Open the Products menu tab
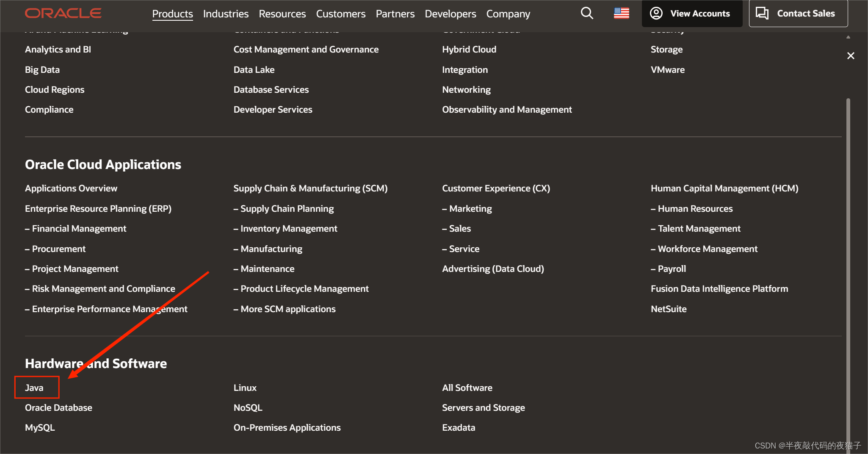The width and height of the screenshot is (868, 454). tap(172, 14)
